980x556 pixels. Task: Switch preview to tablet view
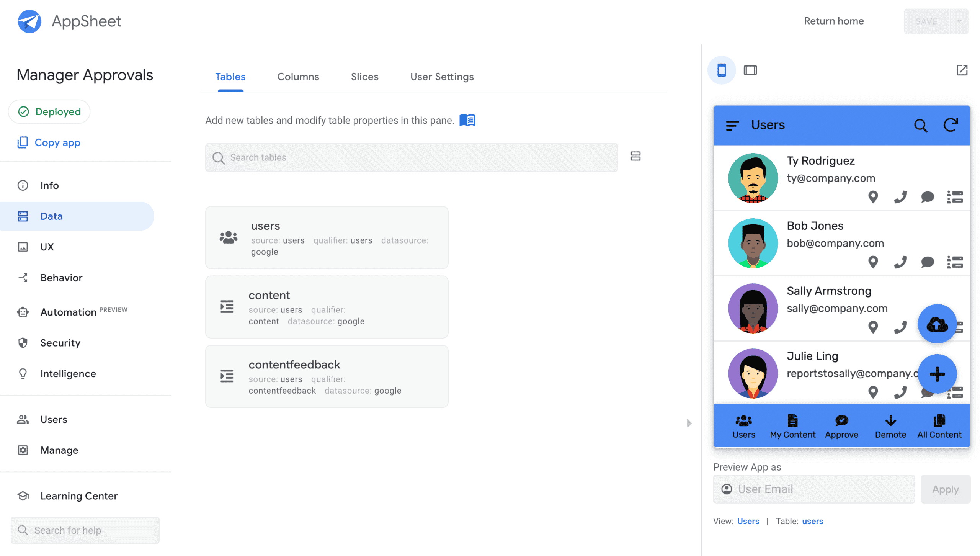750,70
